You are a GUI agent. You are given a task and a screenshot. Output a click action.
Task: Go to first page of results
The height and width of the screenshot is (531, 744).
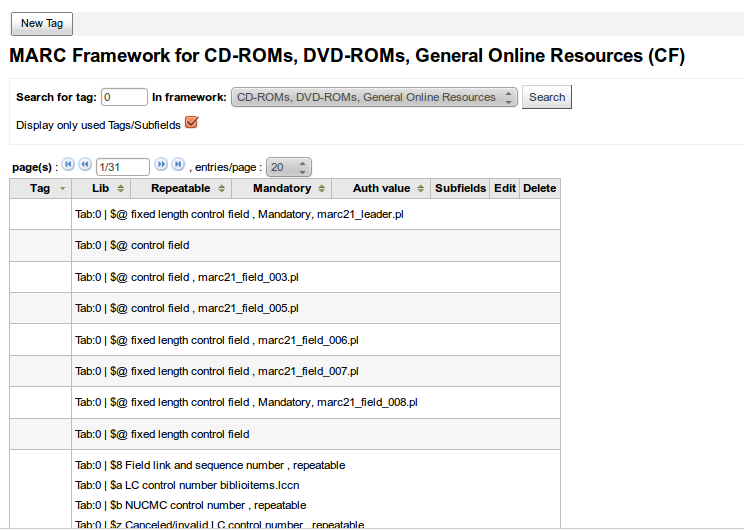click(x=68, y=164)
